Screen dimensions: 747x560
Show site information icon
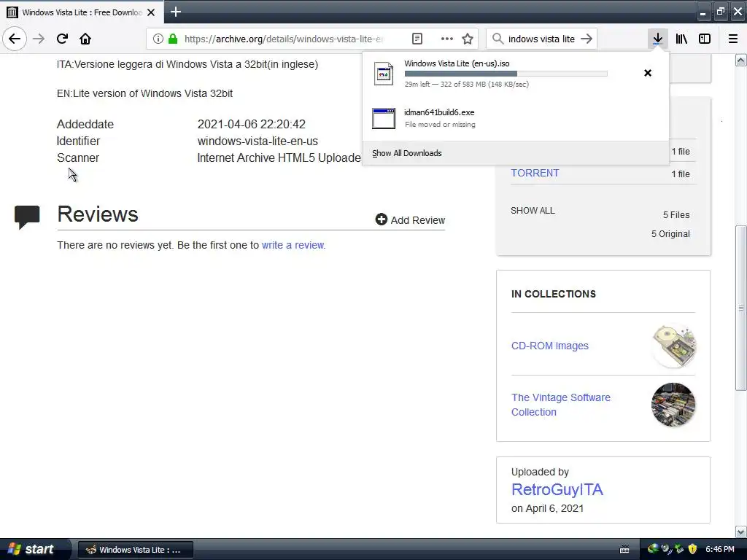click(158, 39)
